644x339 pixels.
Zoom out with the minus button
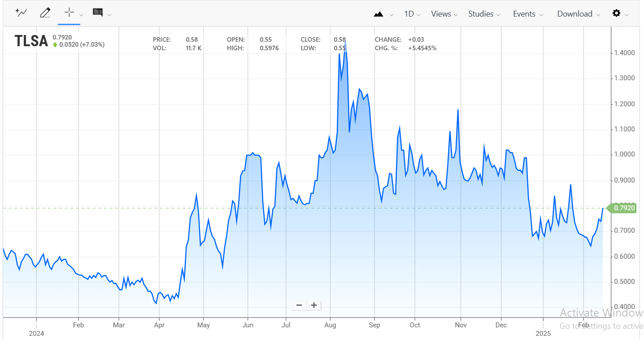pos(299,305)
